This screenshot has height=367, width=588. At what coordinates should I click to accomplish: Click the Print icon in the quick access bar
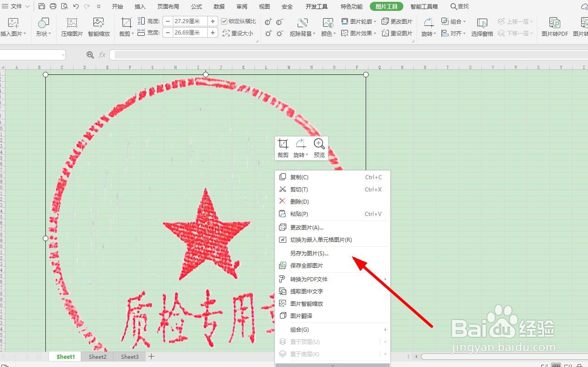tap(53, 6)
